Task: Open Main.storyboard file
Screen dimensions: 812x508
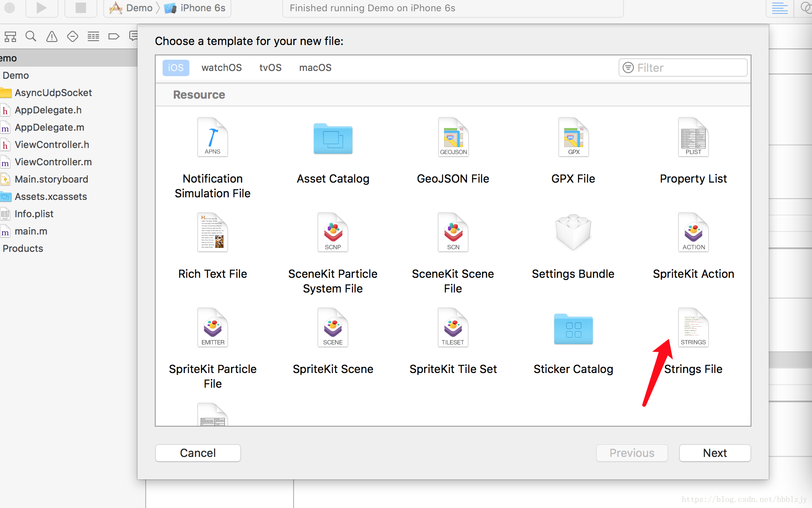Action: pos(51,179)
